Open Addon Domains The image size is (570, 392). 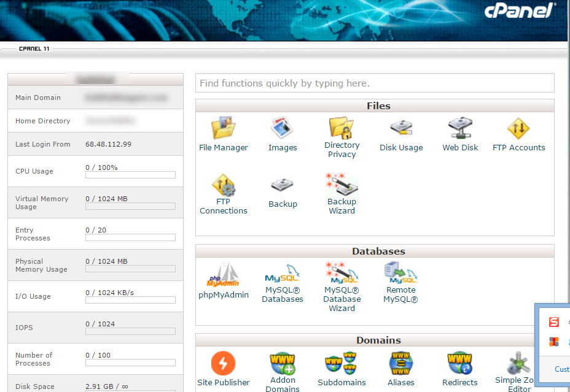point(283,363)
